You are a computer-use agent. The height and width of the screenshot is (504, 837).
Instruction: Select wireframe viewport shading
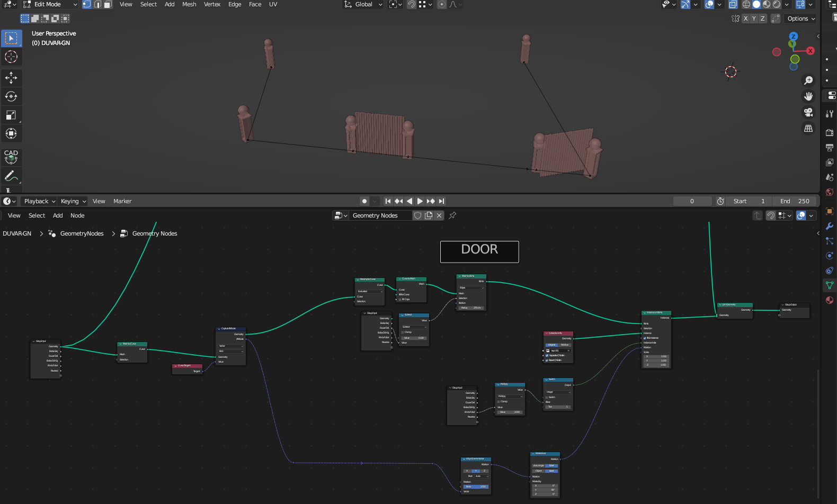click(x=746, y=4)
